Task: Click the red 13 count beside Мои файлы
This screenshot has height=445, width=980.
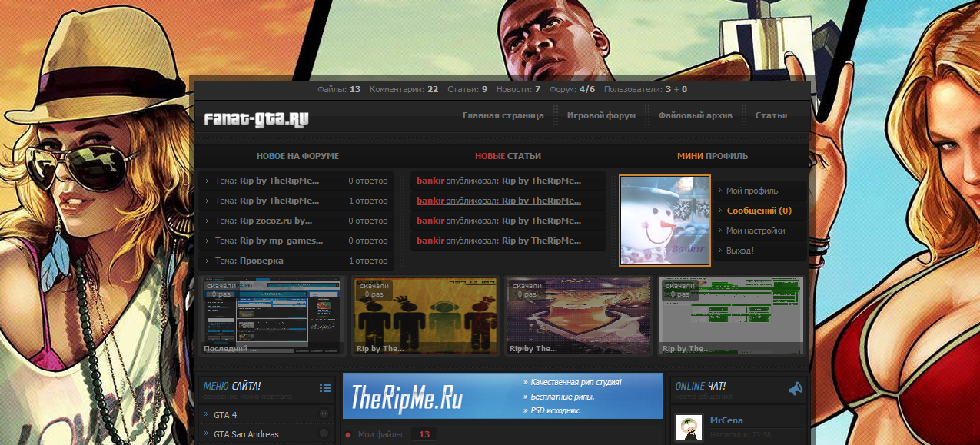Action: point(424,435)
